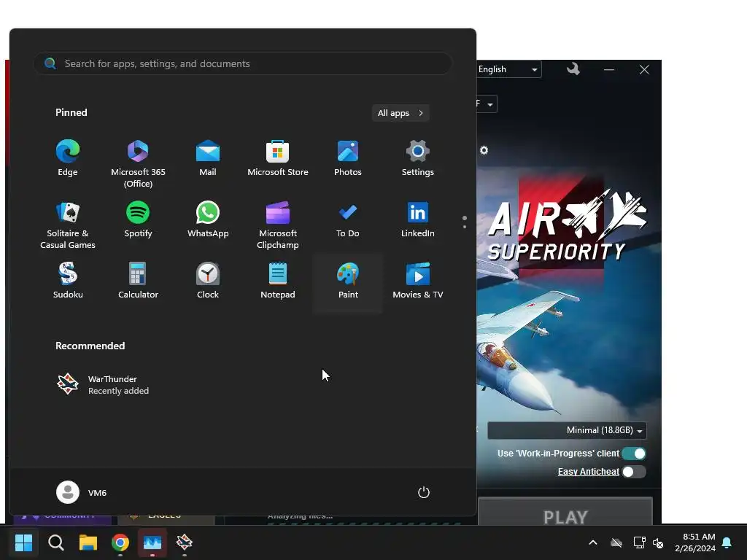Launch Spotify from pinned apps

(138, 219)
